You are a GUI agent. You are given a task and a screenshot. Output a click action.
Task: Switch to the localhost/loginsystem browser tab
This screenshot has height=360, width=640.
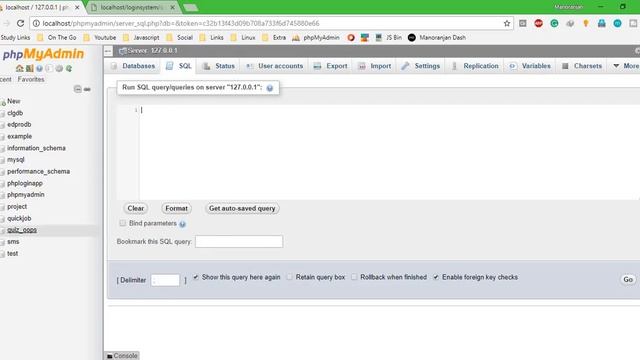[x=132, y=7]
